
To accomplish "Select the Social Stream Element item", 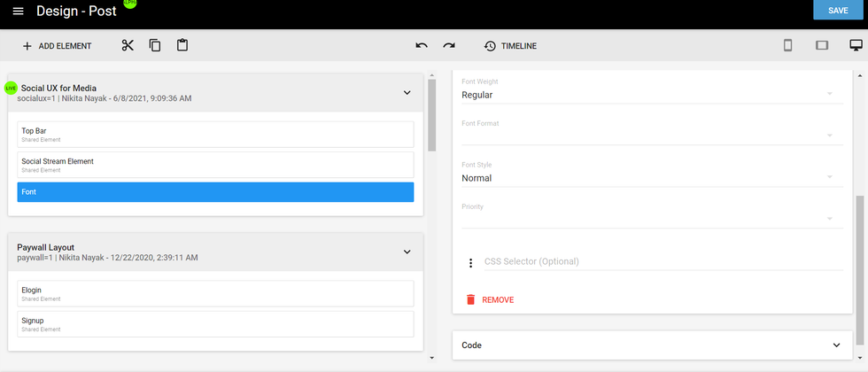I will [215, 165].
